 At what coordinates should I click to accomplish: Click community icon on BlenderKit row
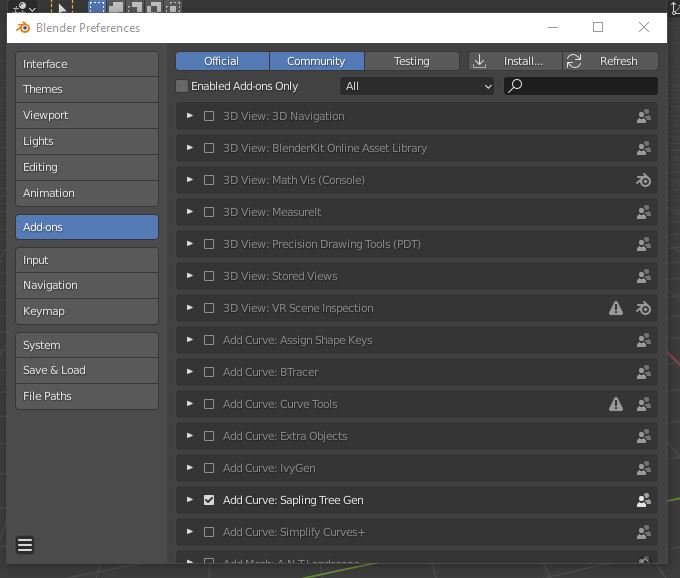tap(644, 148)
